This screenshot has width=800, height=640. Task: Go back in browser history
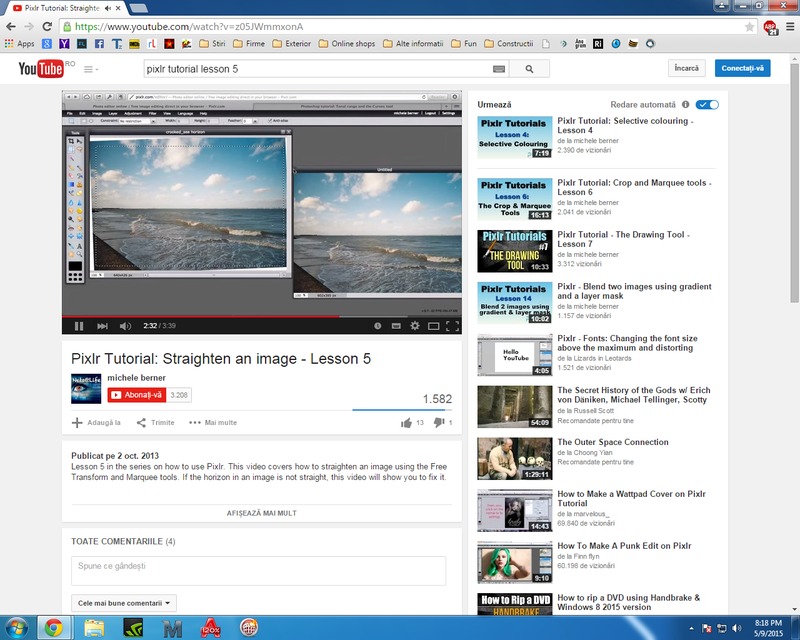pos(11,27)
